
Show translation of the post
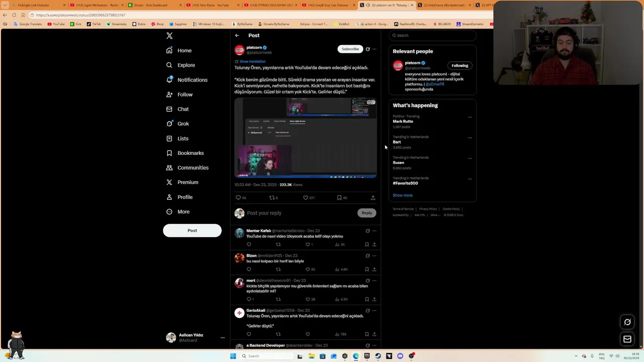point(252,61)
